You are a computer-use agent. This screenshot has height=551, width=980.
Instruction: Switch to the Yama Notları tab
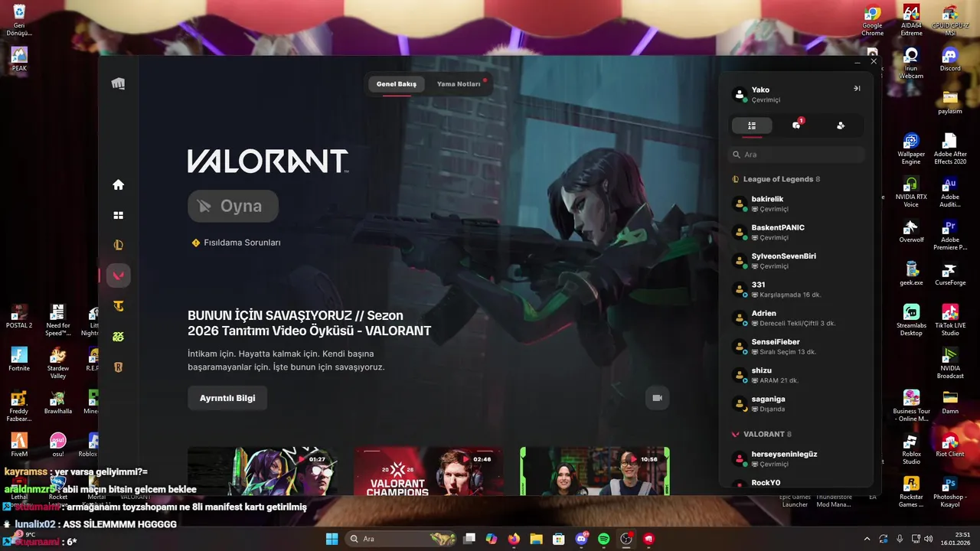tap(459, 84)
